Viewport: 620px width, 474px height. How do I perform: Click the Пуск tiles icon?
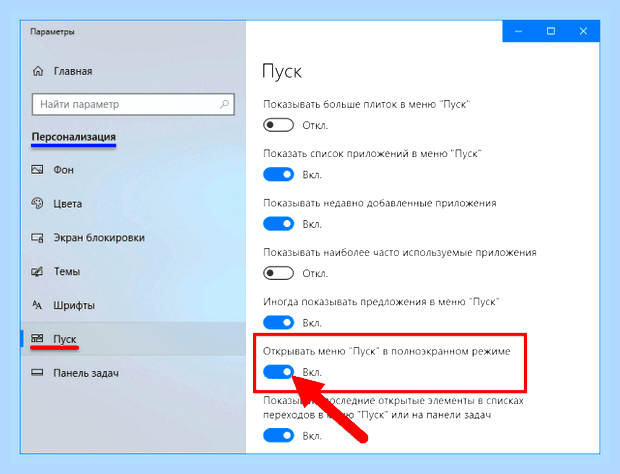coord(37,338)
